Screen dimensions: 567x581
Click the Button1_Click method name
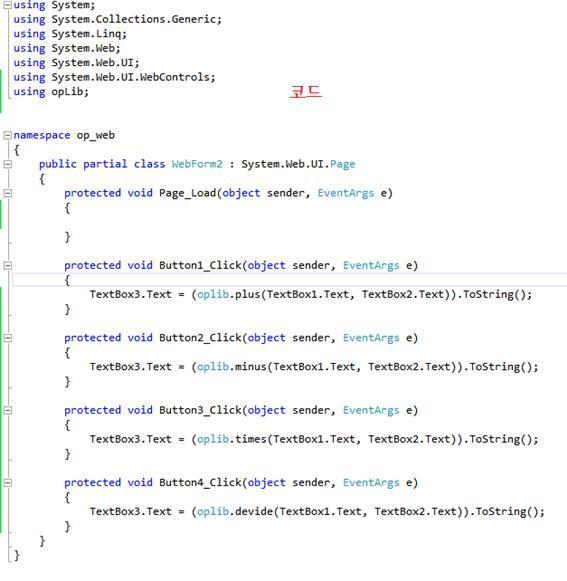pos(200,265)
